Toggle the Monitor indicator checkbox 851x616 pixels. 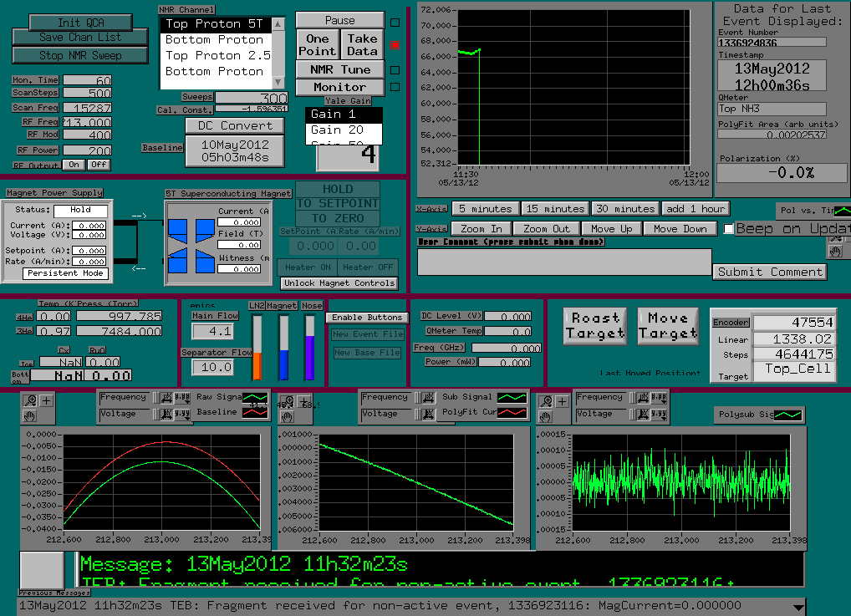click(395, 87)
